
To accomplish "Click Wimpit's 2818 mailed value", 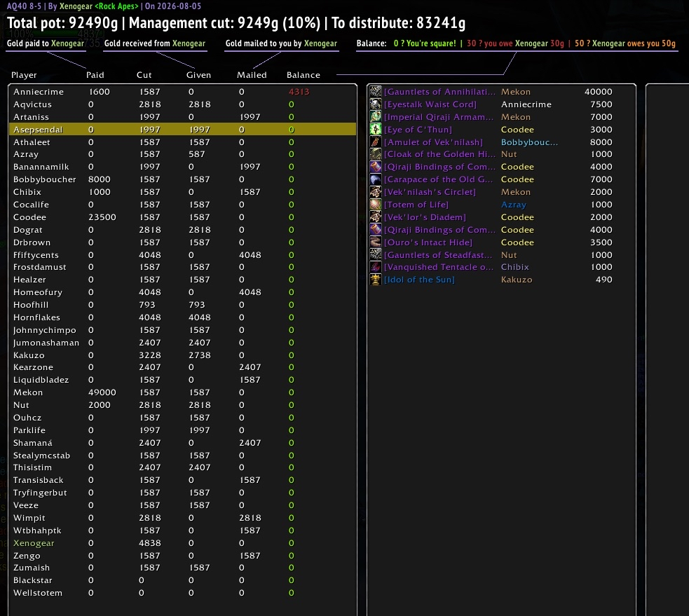I will [x=250, y=518].
